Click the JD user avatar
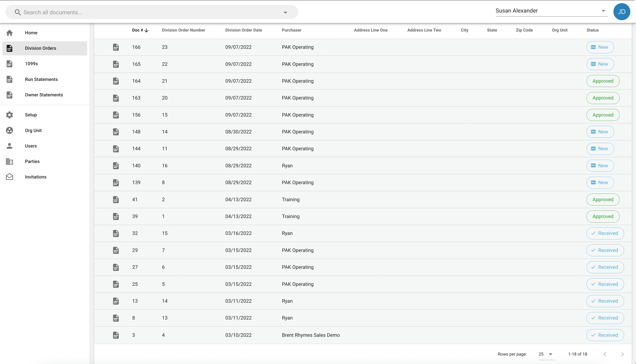Screen dimensions: 636x364 pos(622,12)
